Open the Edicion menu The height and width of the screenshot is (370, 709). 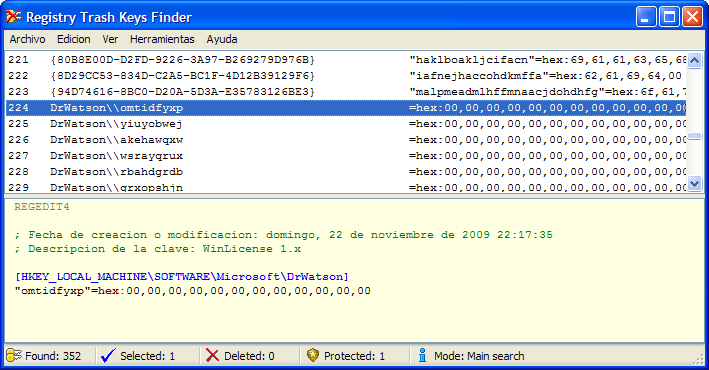tap(74, 39)
